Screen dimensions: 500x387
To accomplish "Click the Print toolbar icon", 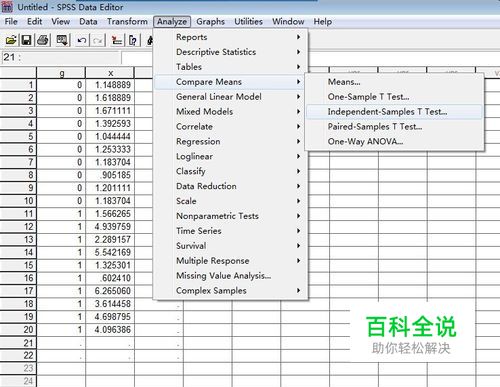I will click(43, 40).
